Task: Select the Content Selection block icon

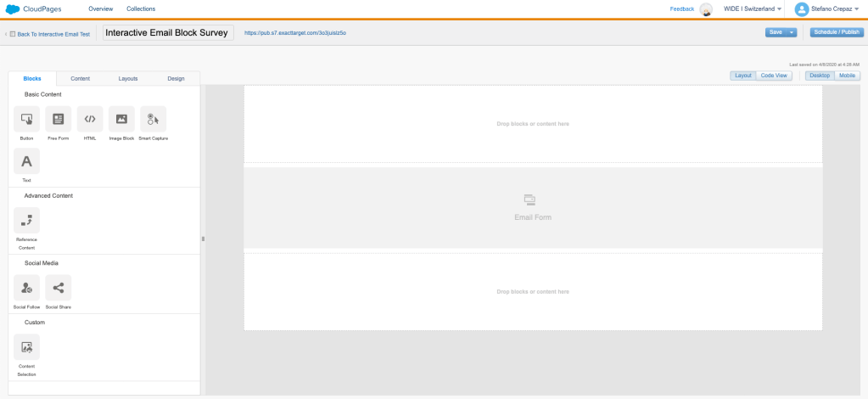Action: pyautogui.click(x=26, y=346)
